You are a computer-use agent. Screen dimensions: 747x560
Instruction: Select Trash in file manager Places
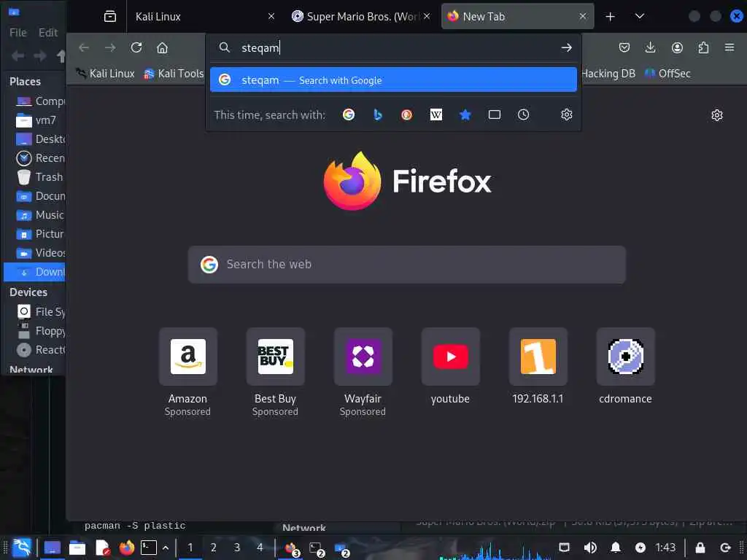[x=35, y=177]
